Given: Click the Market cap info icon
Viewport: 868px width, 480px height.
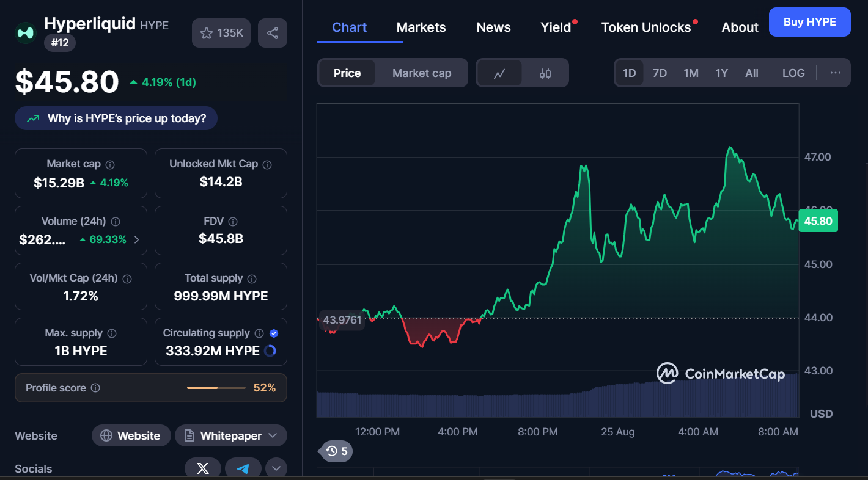Looking at the screenshot, I should click(110, 165).
